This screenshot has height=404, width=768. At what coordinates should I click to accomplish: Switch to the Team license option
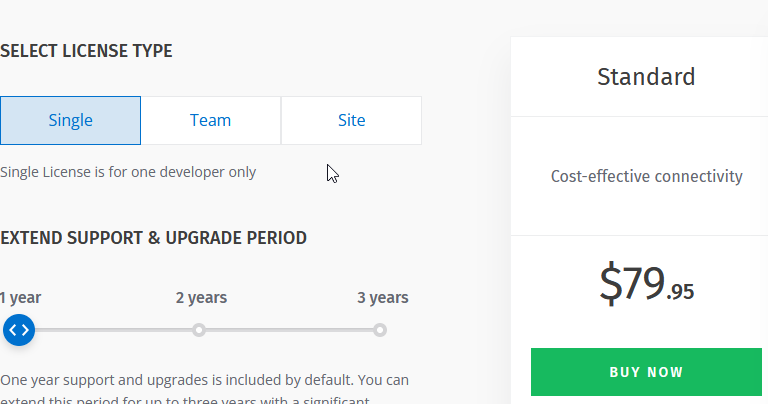(x=210, y=120)
